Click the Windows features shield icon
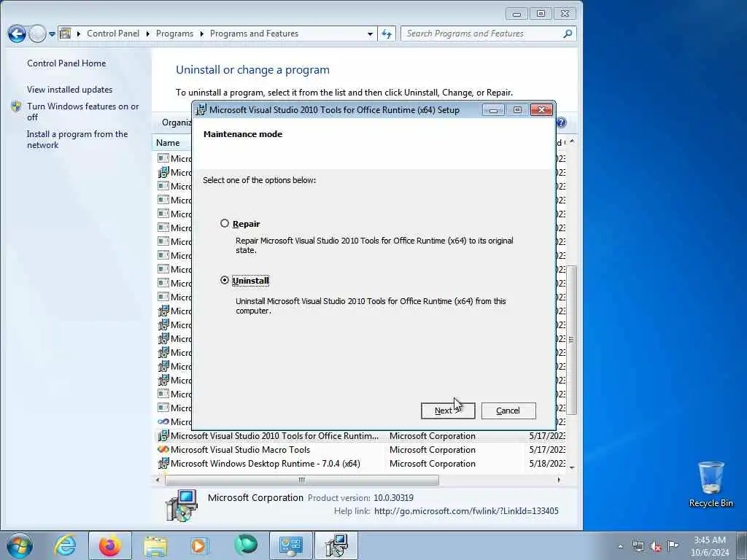 coord(16,106)
